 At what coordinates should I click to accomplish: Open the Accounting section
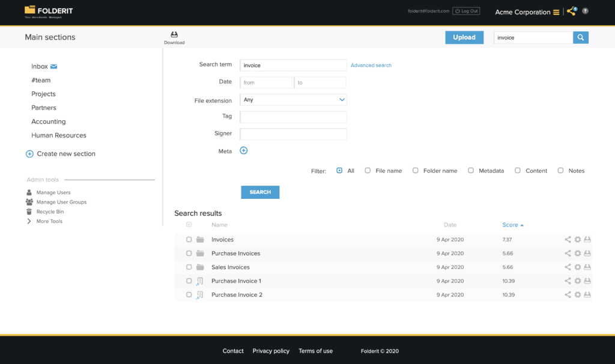pyautogui.click(x=48, y=121)
